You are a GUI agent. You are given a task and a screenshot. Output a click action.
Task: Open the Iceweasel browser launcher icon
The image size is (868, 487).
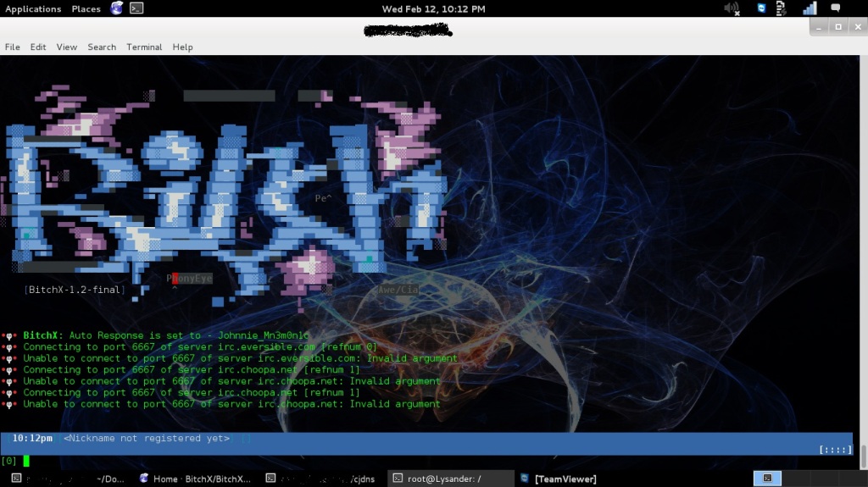(117, 8)
